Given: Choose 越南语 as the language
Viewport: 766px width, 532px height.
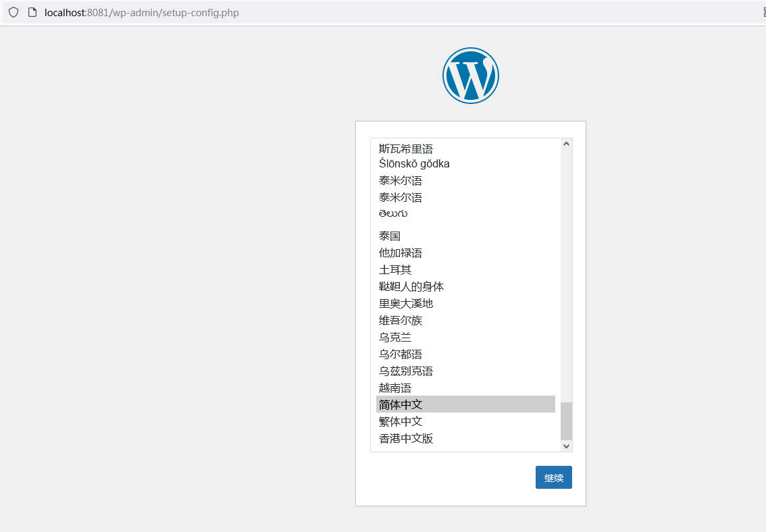Looking at the screenshot, I should tap(394, 387).
